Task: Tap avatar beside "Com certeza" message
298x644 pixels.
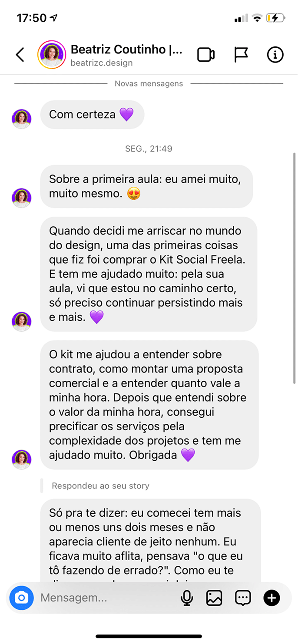Action: click(x=21, y=119)
